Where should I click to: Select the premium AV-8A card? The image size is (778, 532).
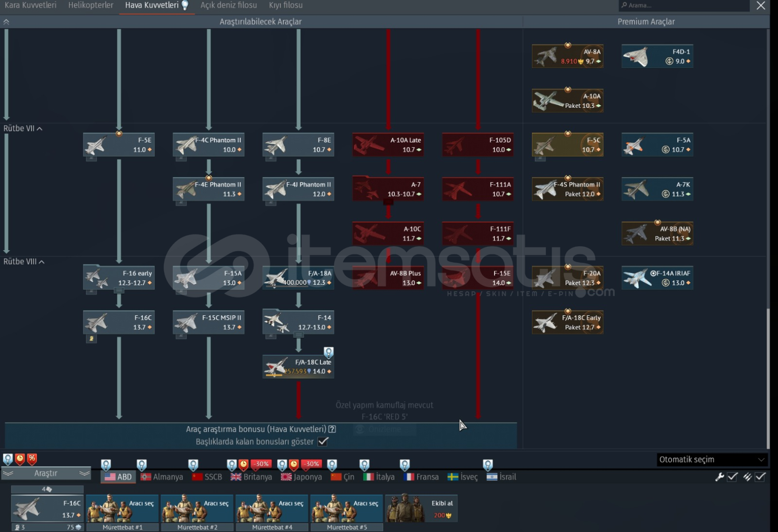tap(567, 56)
